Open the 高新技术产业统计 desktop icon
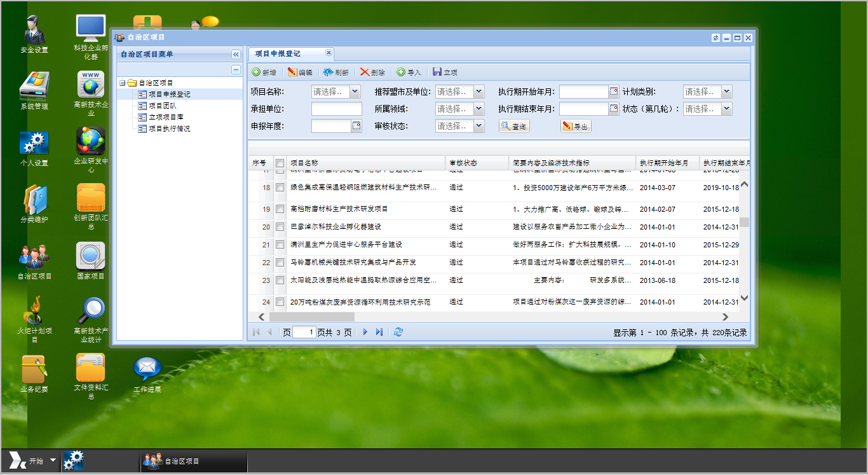Viewport: 868px width, 475px height. pos(91,312)
